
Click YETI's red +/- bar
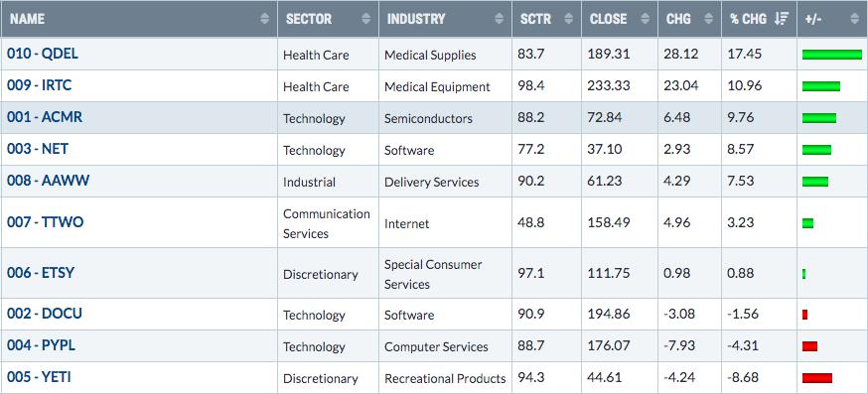(817, 378)
